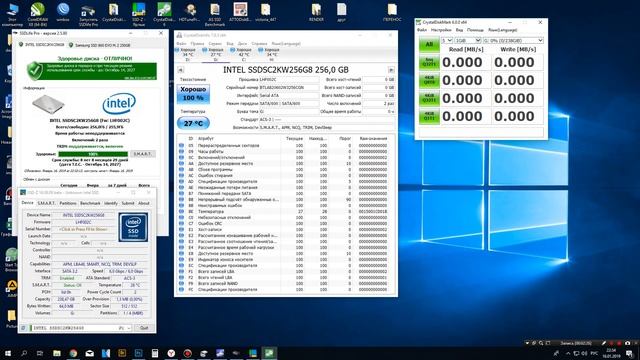Open the Файл menu in CrystalDiskMark
This screenshot has height=360, width=640.
pos(422,30)
